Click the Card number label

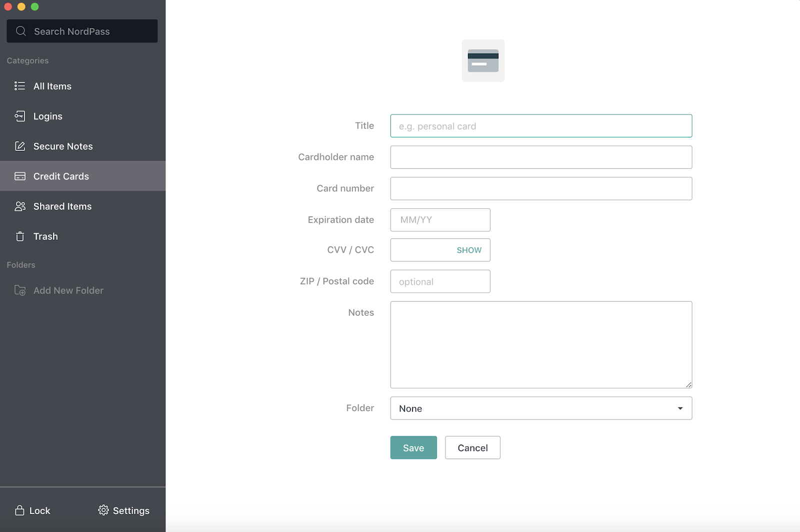[x=345, y=188]
